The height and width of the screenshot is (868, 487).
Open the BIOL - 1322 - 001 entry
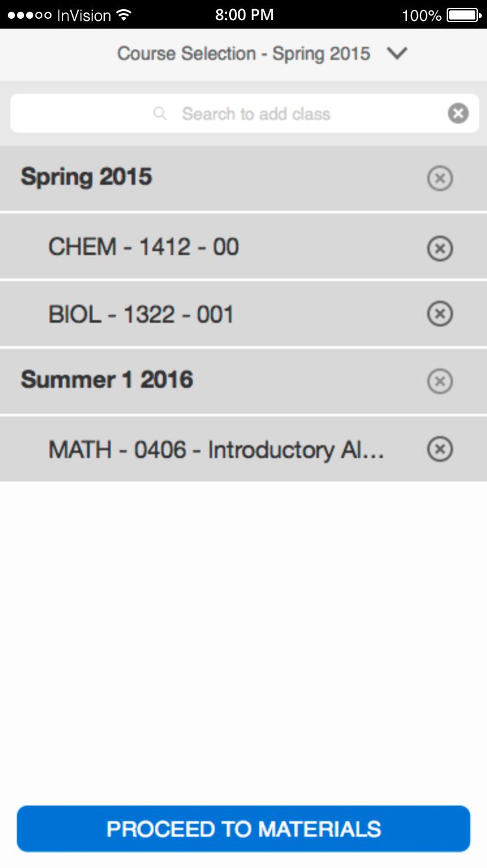coord(244,314)
